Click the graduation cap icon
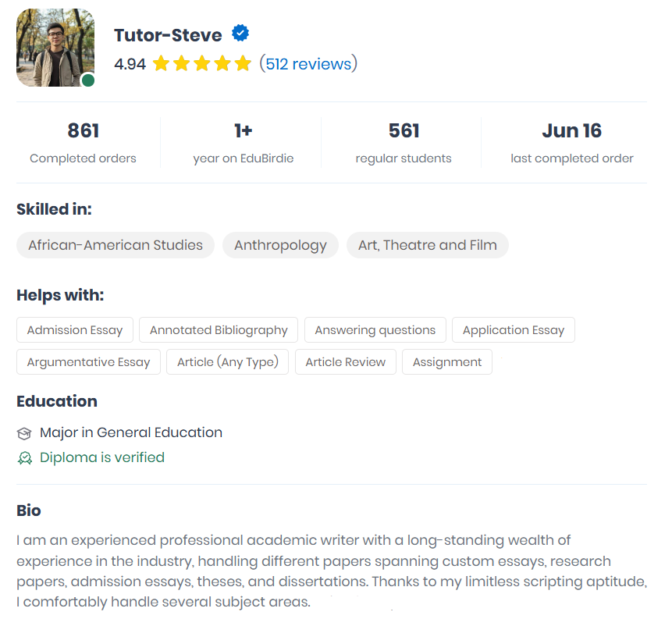 pos(24,433)
